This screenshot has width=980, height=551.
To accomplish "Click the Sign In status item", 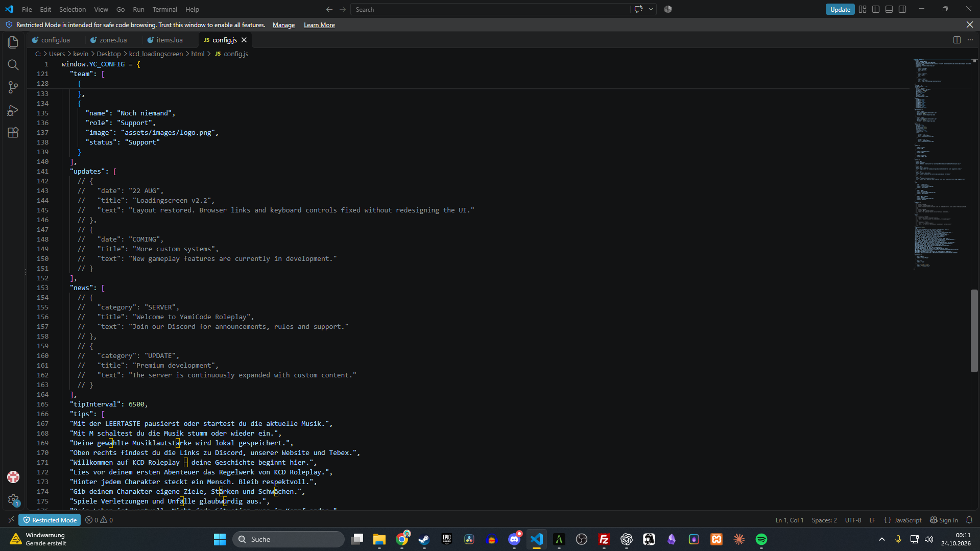I will click(x=944, y=520).
